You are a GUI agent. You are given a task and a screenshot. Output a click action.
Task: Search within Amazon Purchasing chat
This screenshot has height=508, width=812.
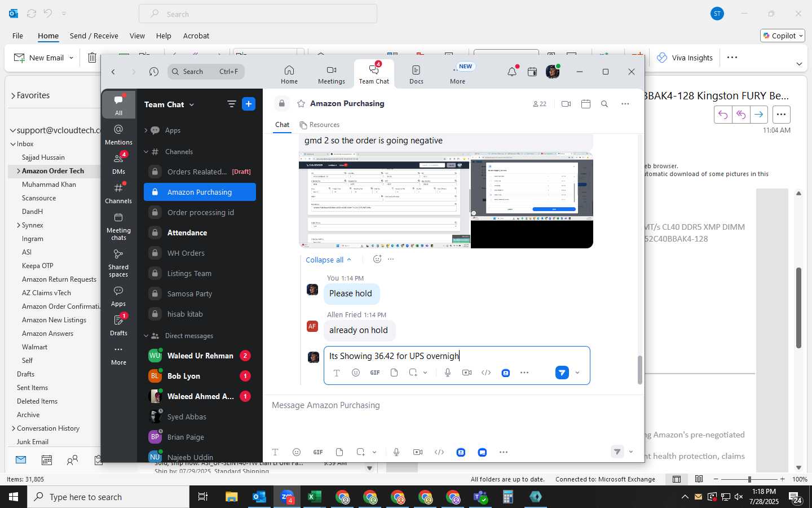(x=604, y=104)
